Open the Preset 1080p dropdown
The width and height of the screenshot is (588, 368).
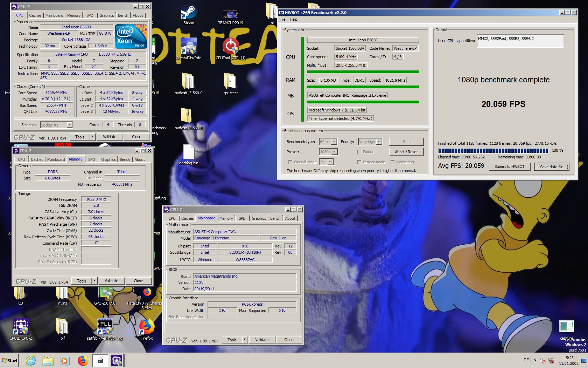[x=328, y=152]
